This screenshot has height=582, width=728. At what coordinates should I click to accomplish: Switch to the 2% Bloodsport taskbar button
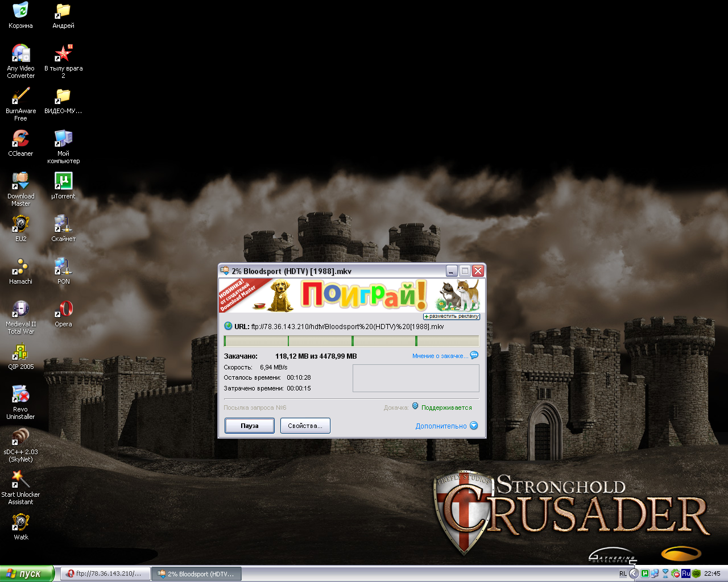coord(197,574)
